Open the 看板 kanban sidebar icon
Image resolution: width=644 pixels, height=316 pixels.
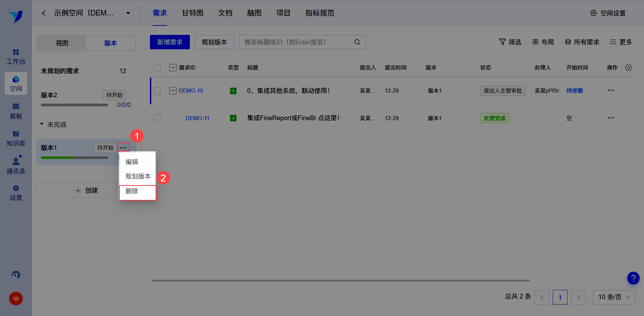pos(16,107)
